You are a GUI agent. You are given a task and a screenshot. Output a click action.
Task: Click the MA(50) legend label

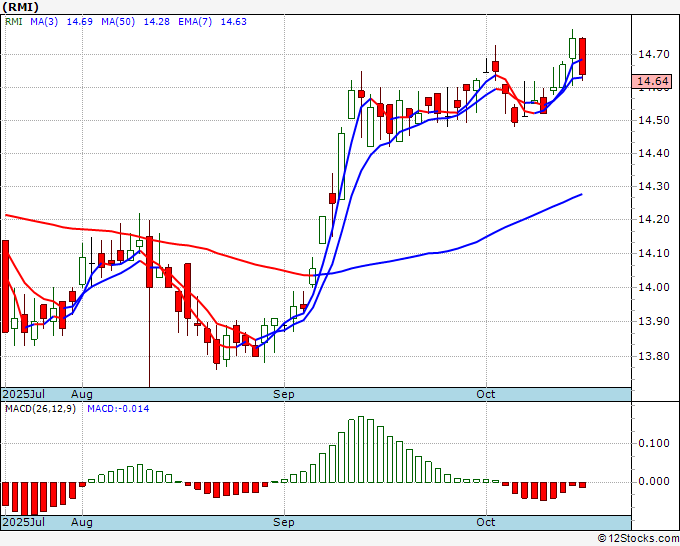coord(118,22)
